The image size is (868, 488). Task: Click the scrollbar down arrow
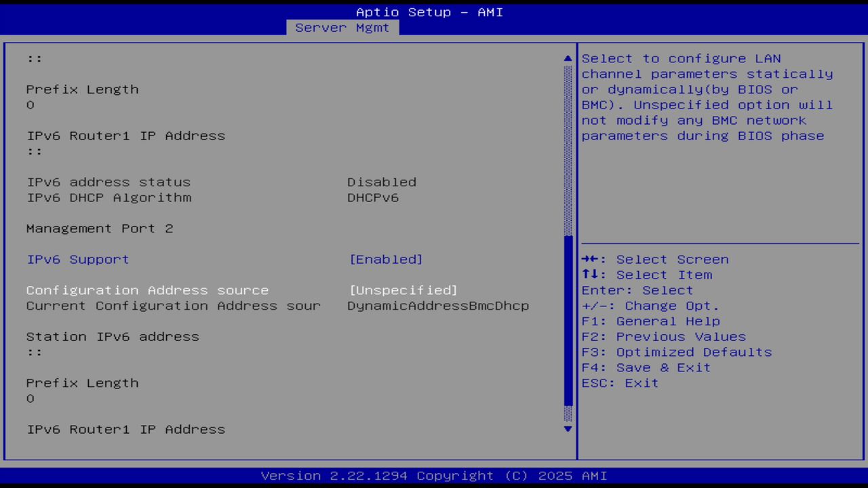tap(567, 429)
